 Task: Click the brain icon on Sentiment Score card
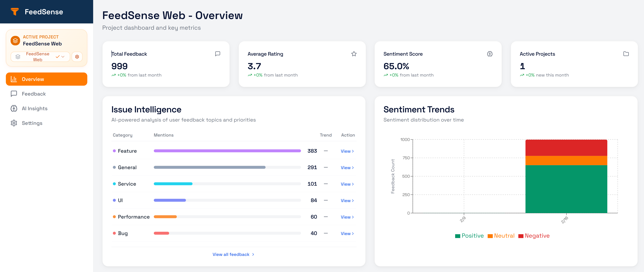490,54
